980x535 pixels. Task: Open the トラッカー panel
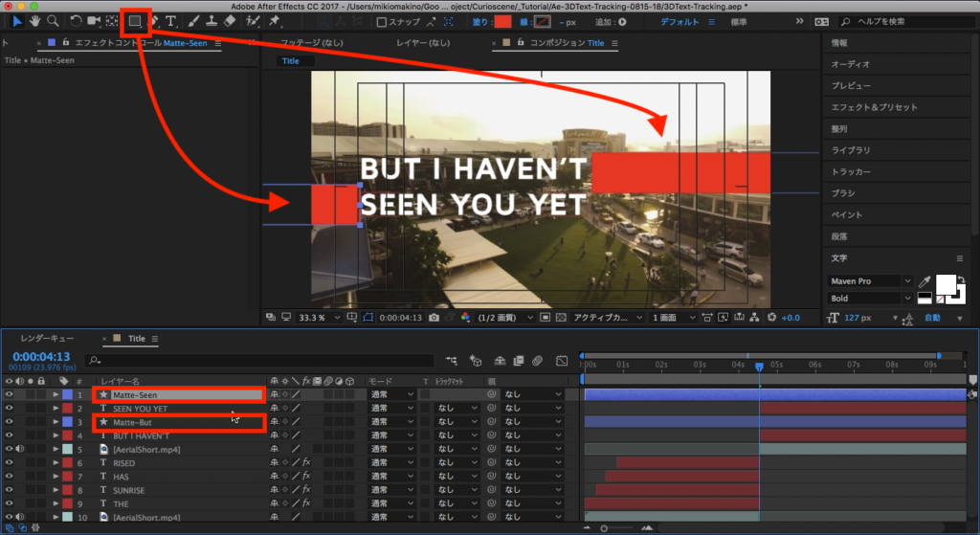coord(851,171)
